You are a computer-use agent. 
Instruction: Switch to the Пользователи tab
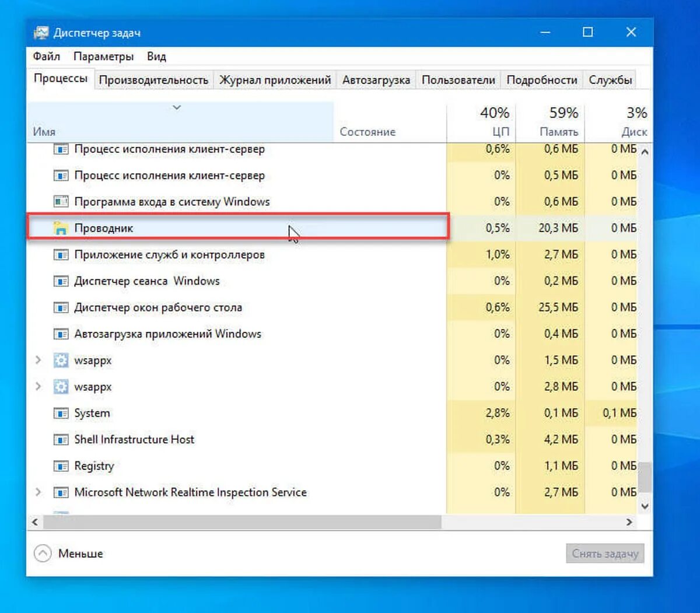pos(459,80)
